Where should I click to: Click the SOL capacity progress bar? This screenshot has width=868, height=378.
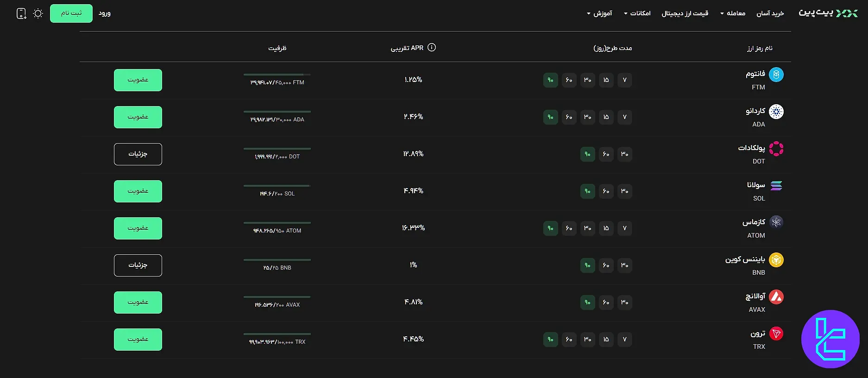pyautogui.click(x=277, y=186)
